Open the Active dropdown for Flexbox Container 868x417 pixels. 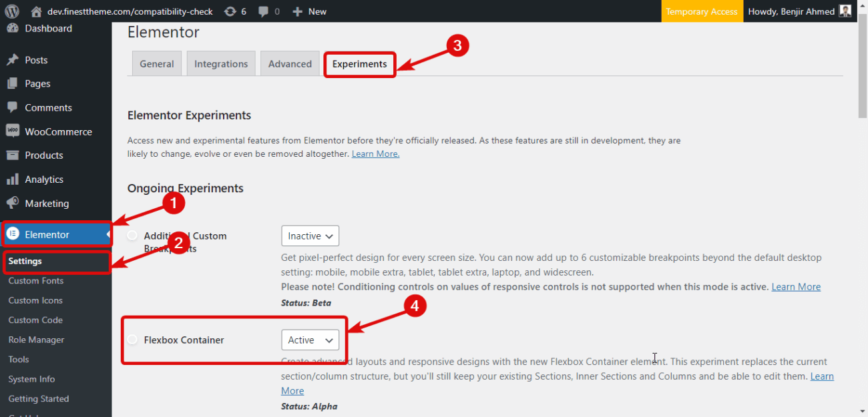(x=310, y=340)
